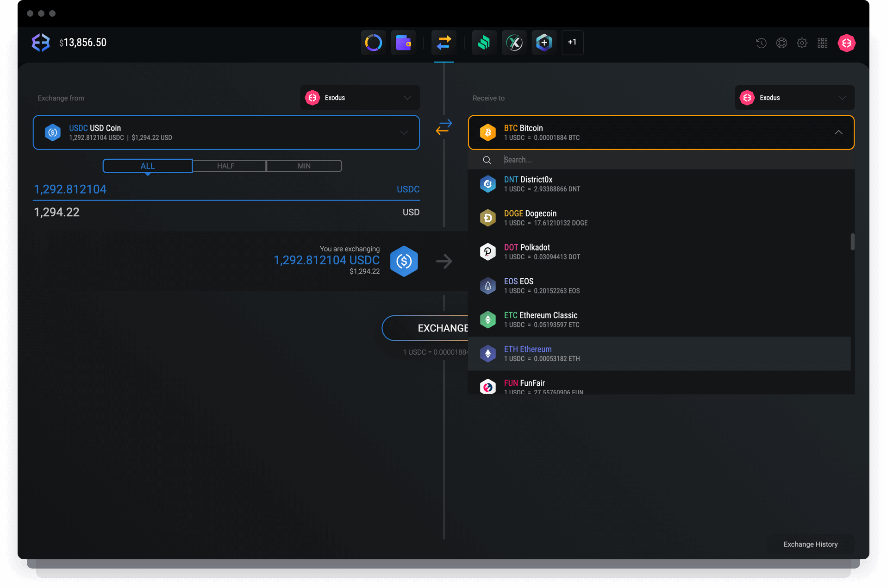
Task: Expand the USDC USD Coin asset selector
Action: (x=404, y=132)
